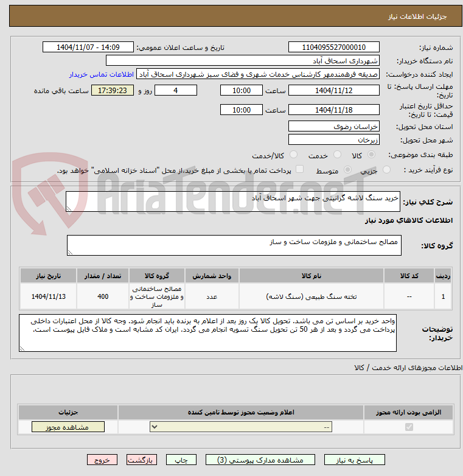Click the چاپ print button

coord(181,460)
